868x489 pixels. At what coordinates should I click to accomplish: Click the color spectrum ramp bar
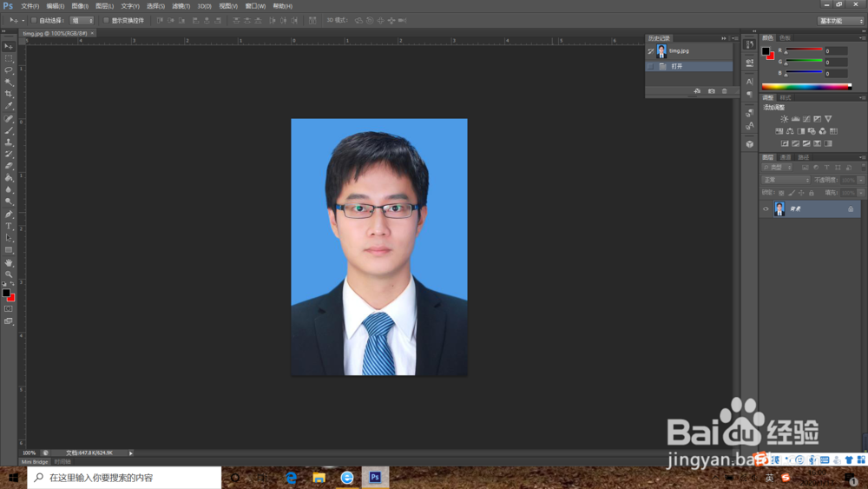806,86
